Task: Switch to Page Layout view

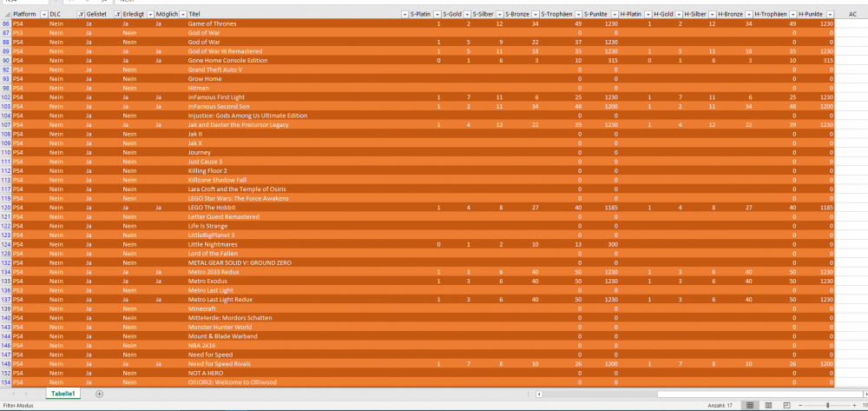Action: 768,406
